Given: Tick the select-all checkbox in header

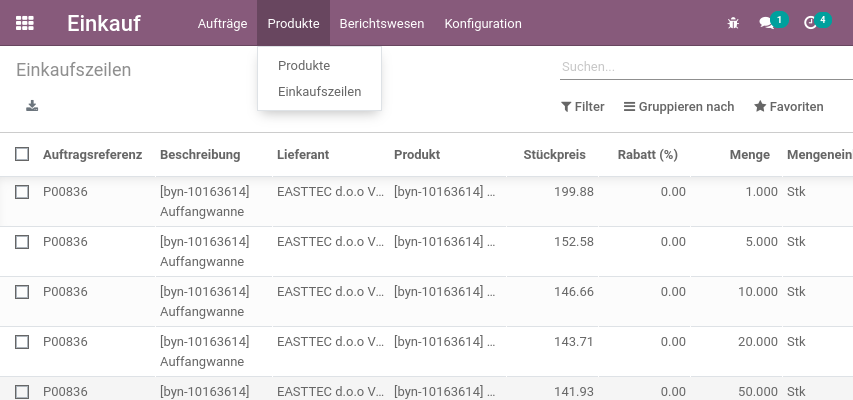Looking at the screenshot, I should pyautogui.click(x=22, y=155).
